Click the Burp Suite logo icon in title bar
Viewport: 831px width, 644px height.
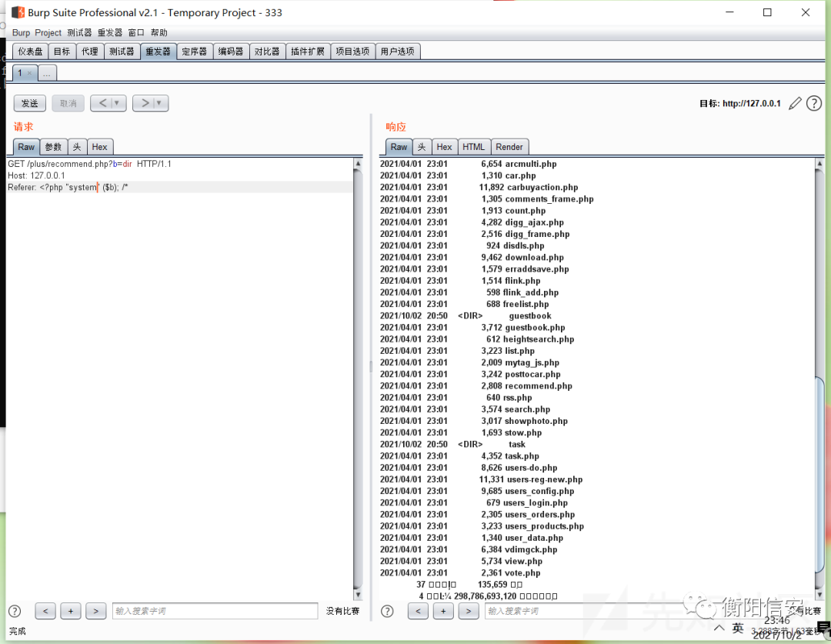pos(18,12)
